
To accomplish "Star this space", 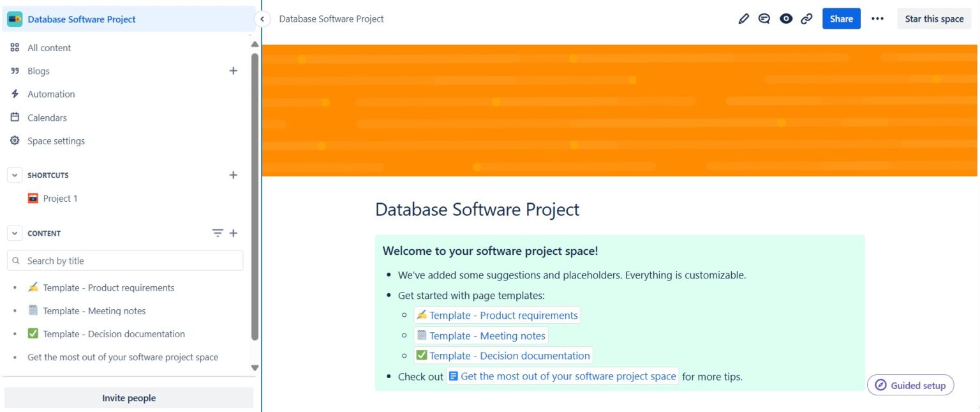I will pos(933,19).
